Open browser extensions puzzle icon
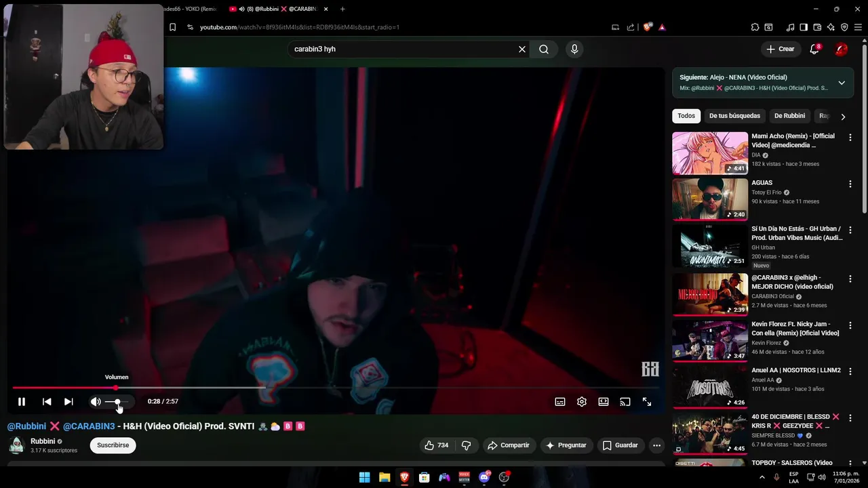Viewport: 868px width, 488px height. [x=755, y=27]
